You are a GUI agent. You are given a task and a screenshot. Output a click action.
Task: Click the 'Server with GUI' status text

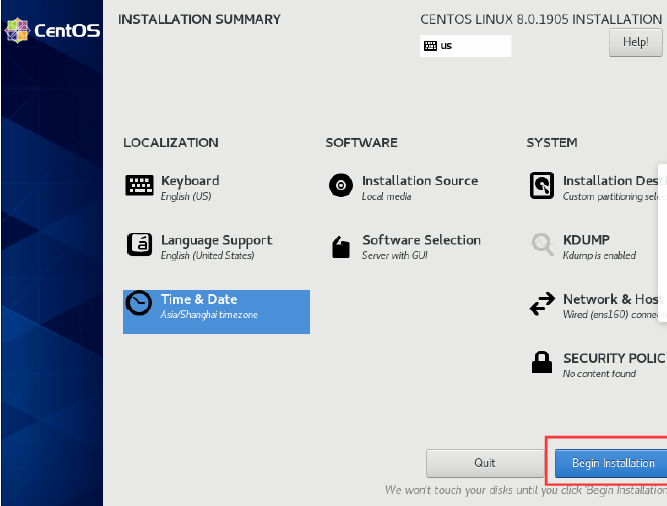(x=395, y=256)
